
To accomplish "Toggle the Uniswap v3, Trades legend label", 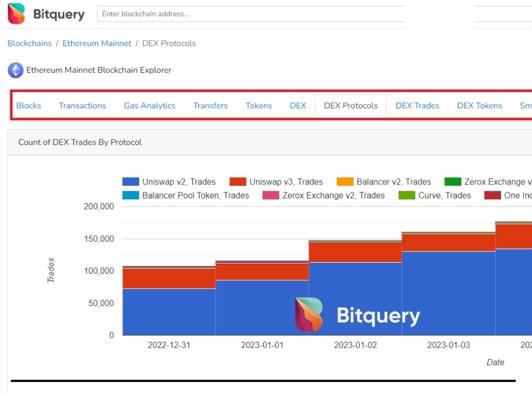I will pos(286,182).
